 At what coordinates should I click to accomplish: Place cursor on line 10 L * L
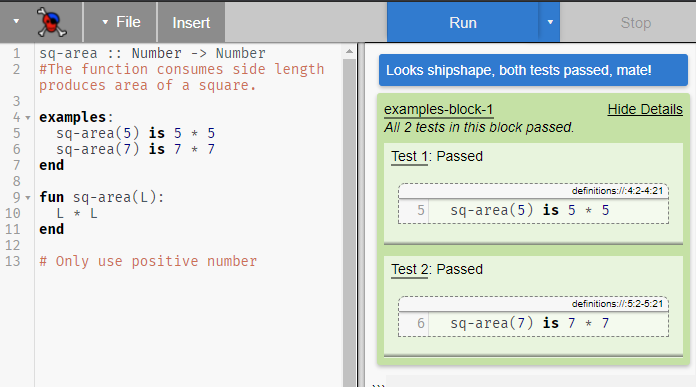click(76, 213)
